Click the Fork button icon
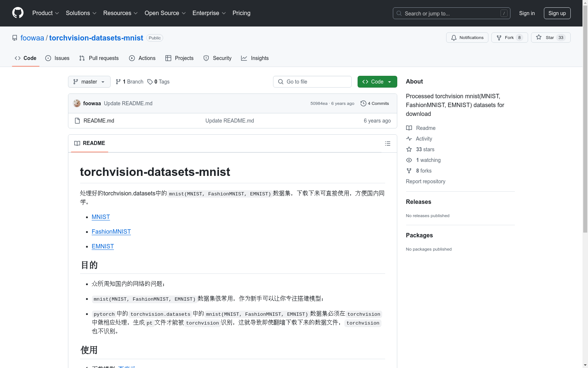The width and height of the screenshot is (588, 368). click(499, 38)
